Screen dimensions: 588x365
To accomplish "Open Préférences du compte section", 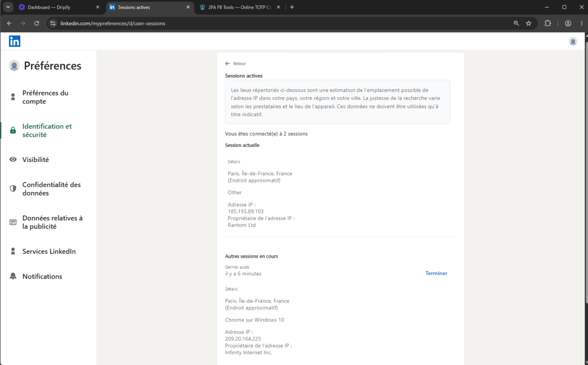I will (45, 97).
